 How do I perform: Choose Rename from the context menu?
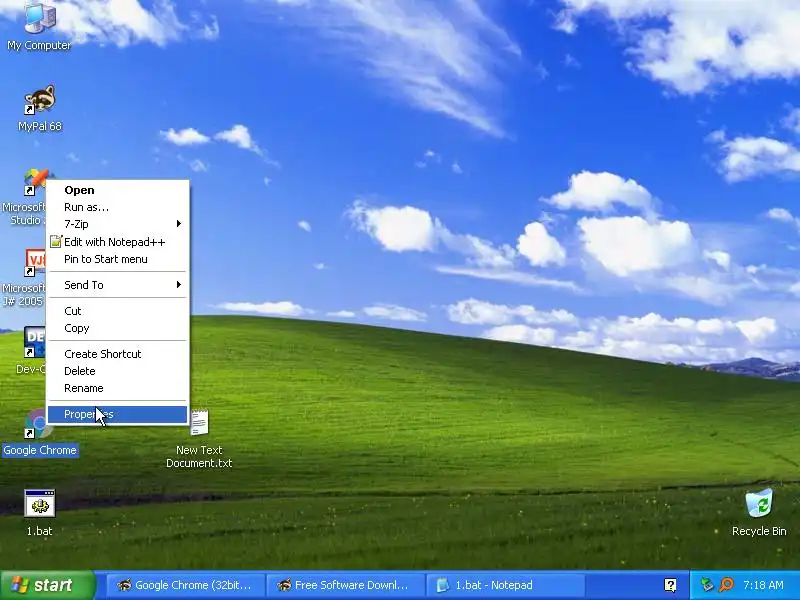pos(118,388)
